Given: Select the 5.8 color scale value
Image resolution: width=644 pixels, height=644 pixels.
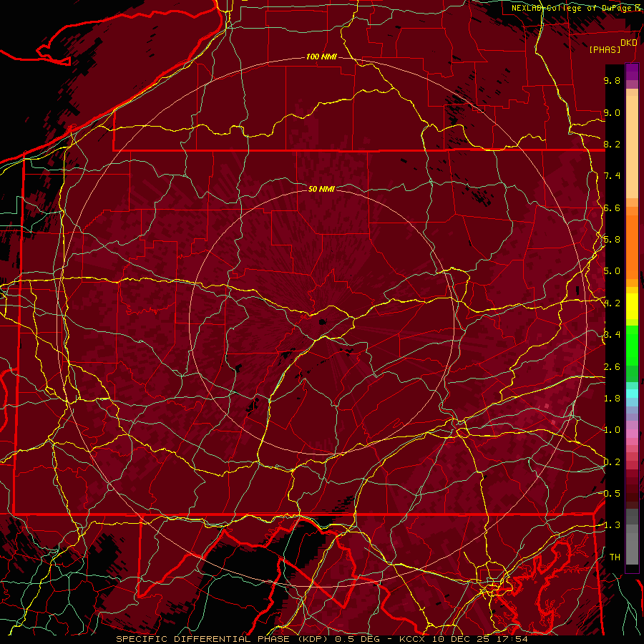Looking at the screenshot, I should pos(612,240).
